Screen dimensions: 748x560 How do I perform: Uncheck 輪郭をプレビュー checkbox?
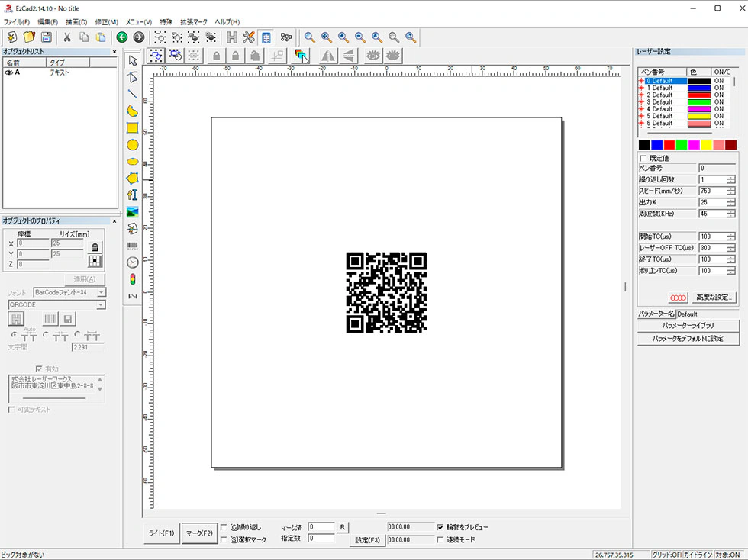(440, 527)
